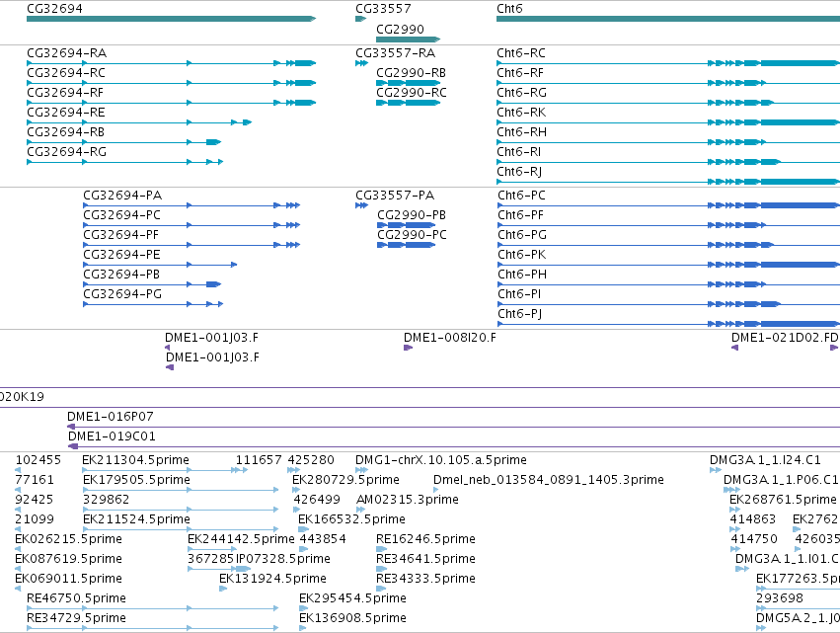840x633 pixels.
Task: Select transcript CG32694-RG
Action: coord(124,162)
